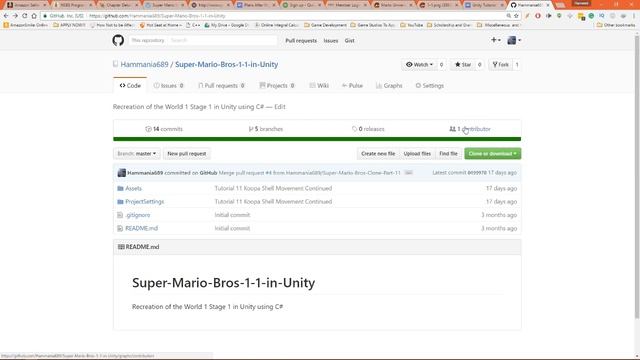The height and width of the screenshot is (360, 640).
Task: Open the Game Development bookmarks folder
Action: pos(325,25)
